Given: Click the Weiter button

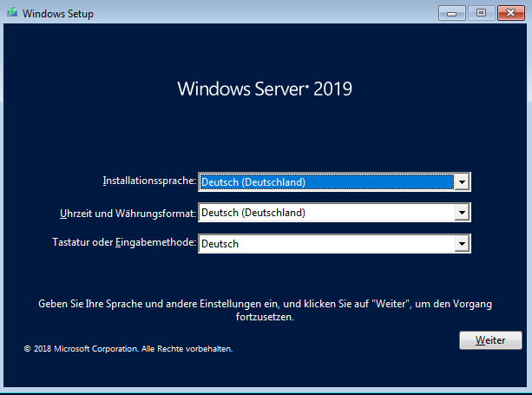Looking at the screenshot, I should pyautogui.click(x=490, y=340).
